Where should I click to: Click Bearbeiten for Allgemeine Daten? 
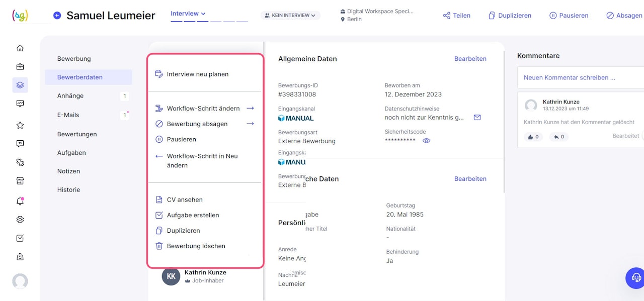point(470,59)
